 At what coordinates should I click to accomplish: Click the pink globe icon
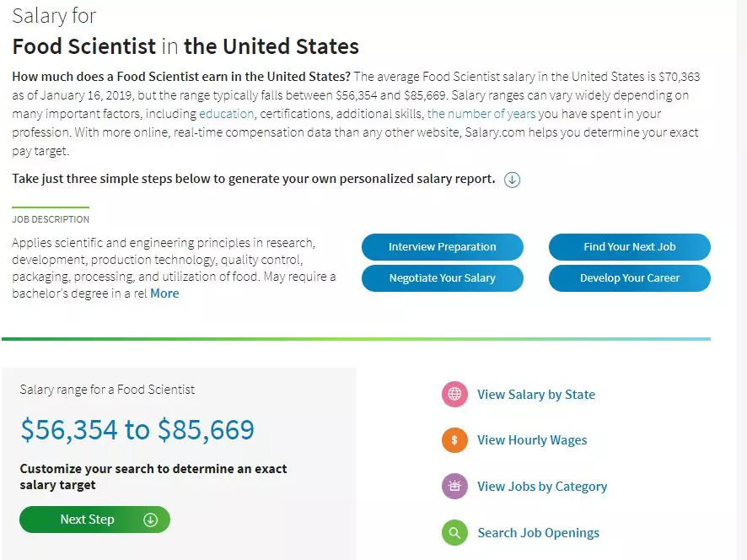454,394
